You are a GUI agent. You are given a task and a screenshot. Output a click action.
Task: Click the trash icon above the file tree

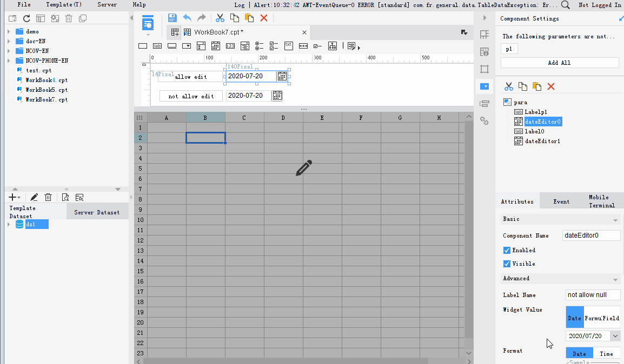69,18
